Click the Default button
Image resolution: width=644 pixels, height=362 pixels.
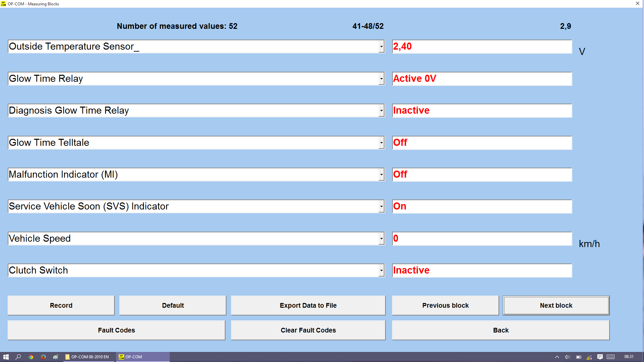click(173, 305)
